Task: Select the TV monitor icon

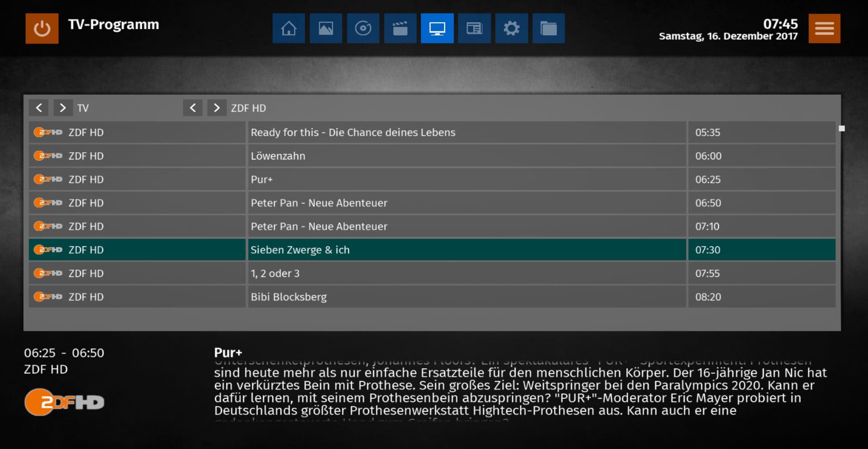Action: pos(437,28)
